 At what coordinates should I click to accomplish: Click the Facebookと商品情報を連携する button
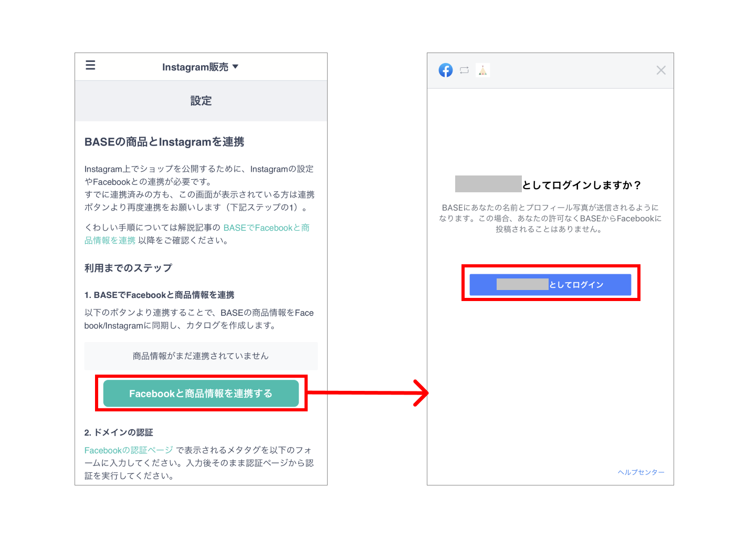point(201,393)
